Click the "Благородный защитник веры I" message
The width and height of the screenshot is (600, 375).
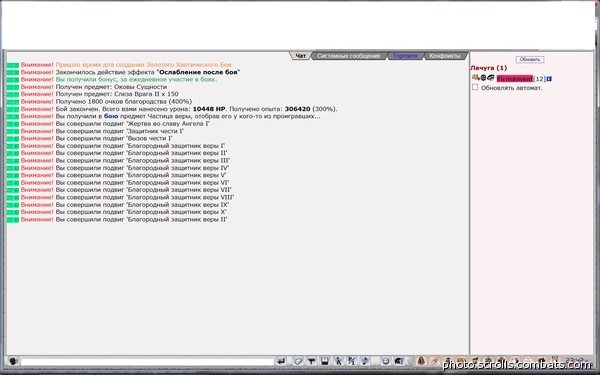click(140, 146)
